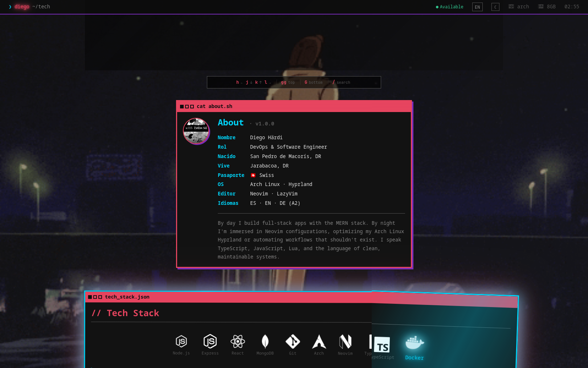Viewport: 588px width, 368px height.
Task: Click San Pedro de Macorís, DR value
Action: click(286, 156)
